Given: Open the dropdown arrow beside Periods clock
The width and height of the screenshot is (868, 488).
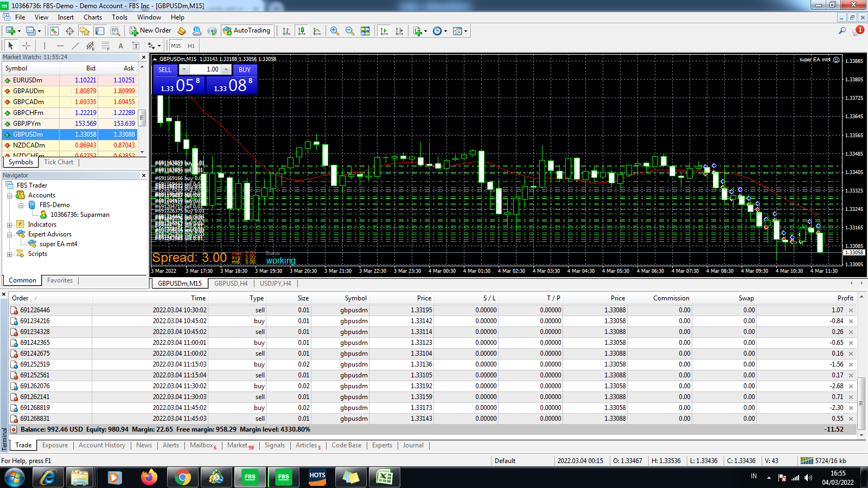Looking at the screenshot, I should pyautogui.click(x=446, y=31).
